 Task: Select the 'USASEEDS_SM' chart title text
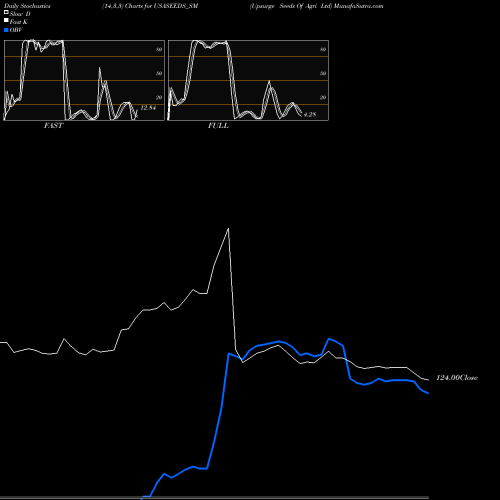pos(176,6)
